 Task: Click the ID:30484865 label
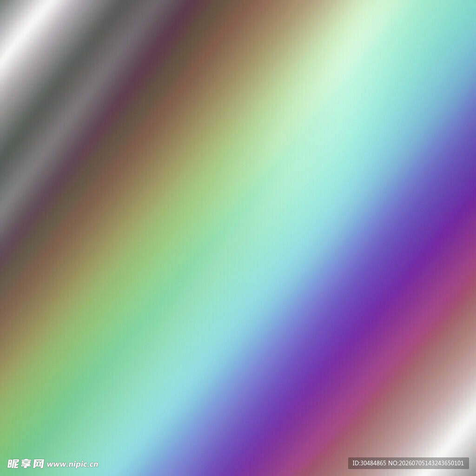coord(369,463)
